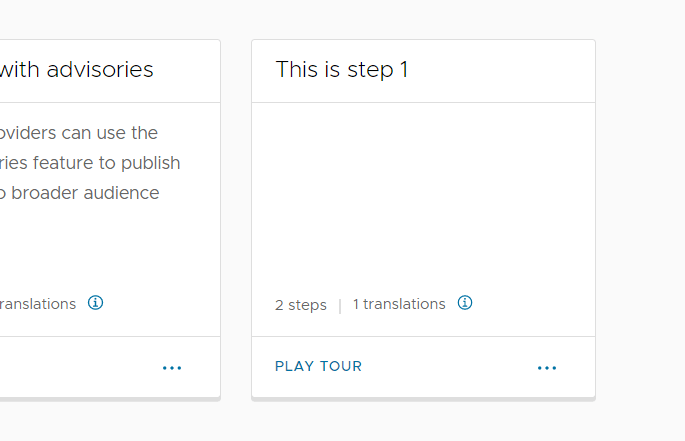The height and width of the screenshot is (441, 685).
Task: Click info icon beside "1 translations"
Action: (x=465, y=303)
